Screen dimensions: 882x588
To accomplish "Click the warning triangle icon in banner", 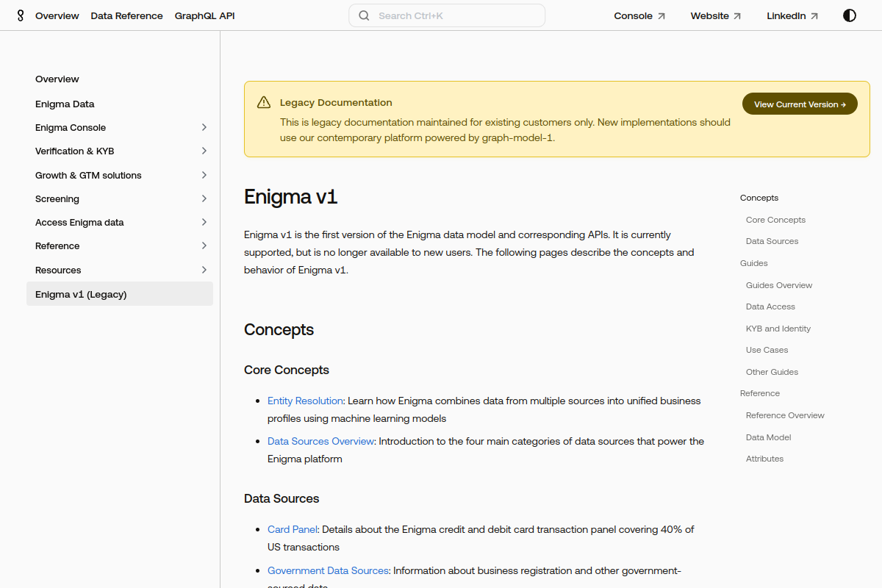I will click(x=264, y=102).
